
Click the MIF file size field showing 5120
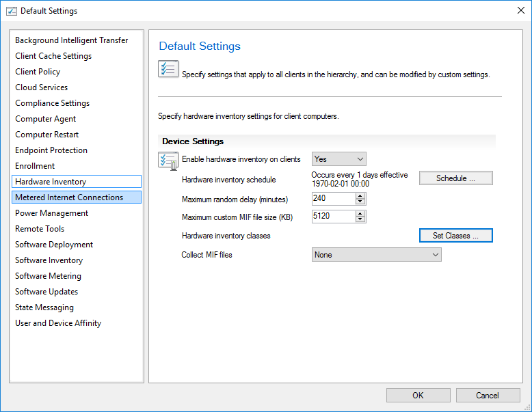pyautogui.click(x=334, y=217)
